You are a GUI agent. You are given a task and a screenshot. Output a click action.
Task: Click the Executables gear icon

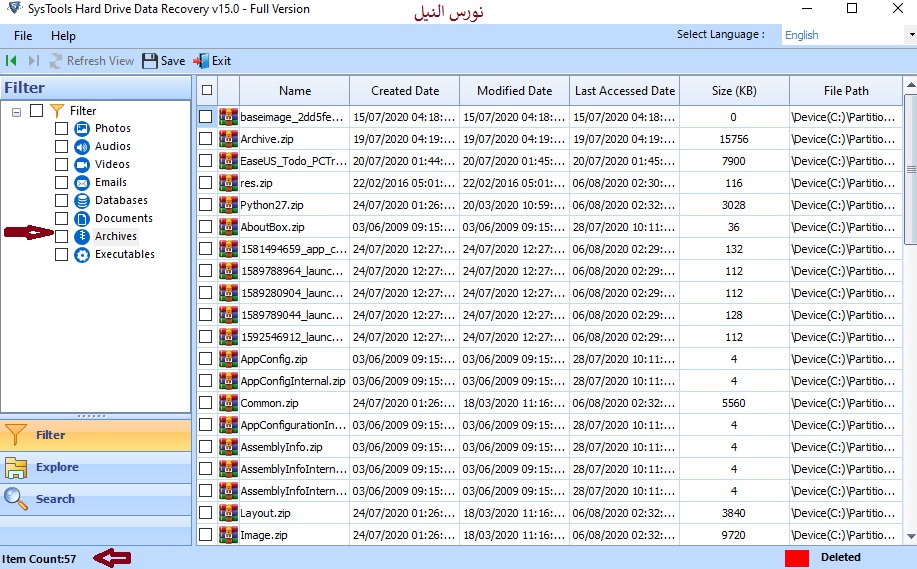82,255
